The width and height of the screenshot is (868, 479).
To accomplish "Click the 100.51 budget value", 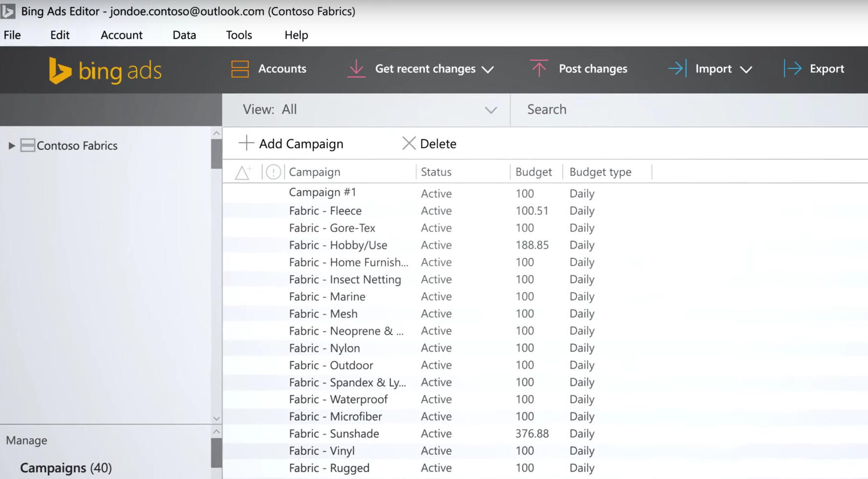I will click(532, 210).
